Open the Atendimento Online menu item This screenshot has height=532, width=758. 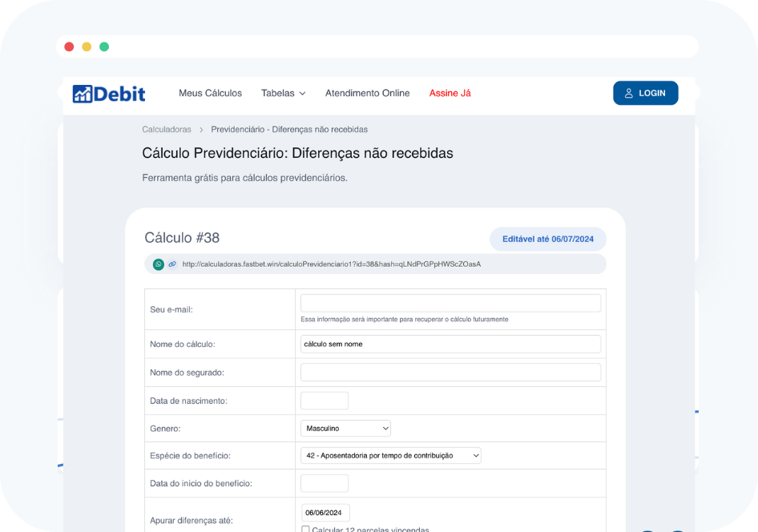click(x=367, y=93)
